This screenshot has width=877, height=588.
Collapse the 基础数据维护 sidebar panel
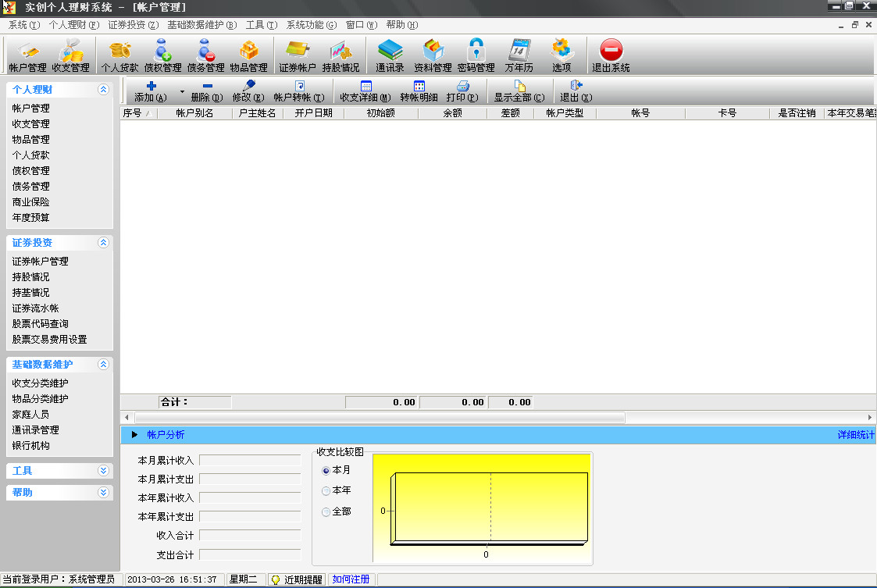click(x=103, y=364)
